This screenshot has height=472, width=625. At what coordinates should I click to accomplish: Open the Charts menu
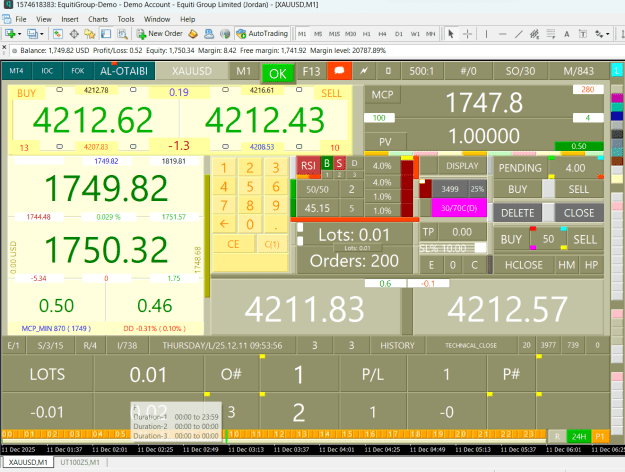(98, 19)
